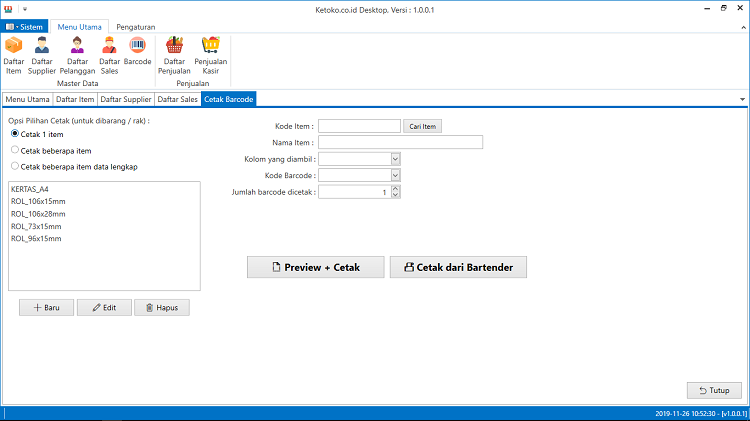
Task: Select ROL_106x15mm in template list
Action: tap(38, 201)
